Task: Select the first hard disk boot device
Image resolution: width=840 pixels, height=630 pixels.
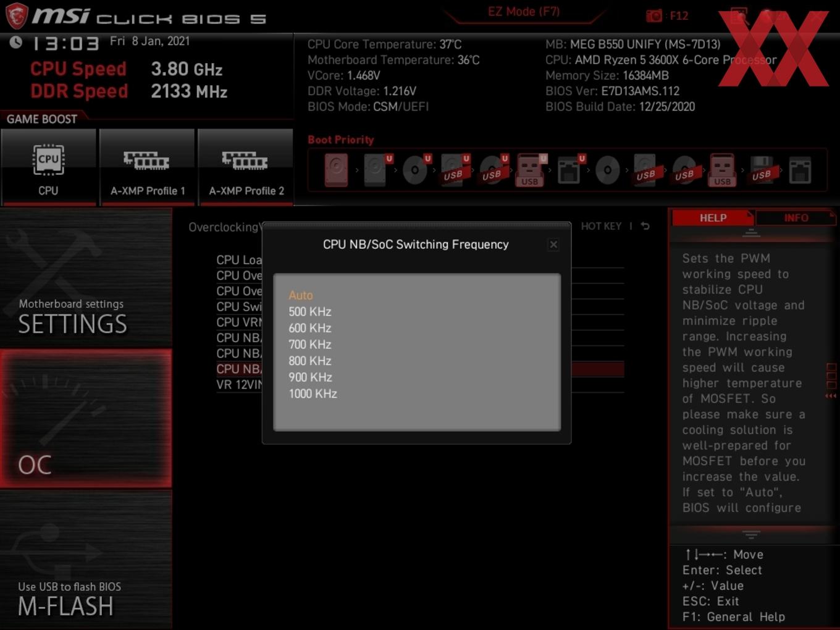Action: [x=336, y=170]
